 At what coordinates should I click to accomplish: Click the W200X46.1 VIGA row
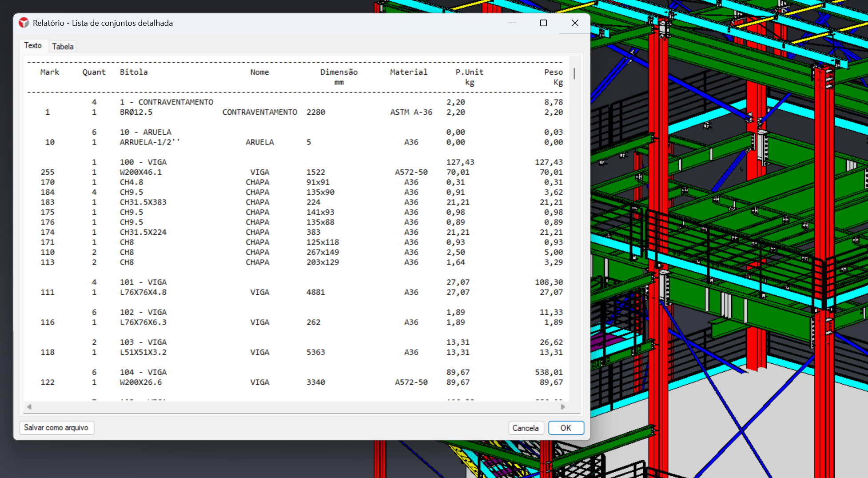(x=295, y=172)
